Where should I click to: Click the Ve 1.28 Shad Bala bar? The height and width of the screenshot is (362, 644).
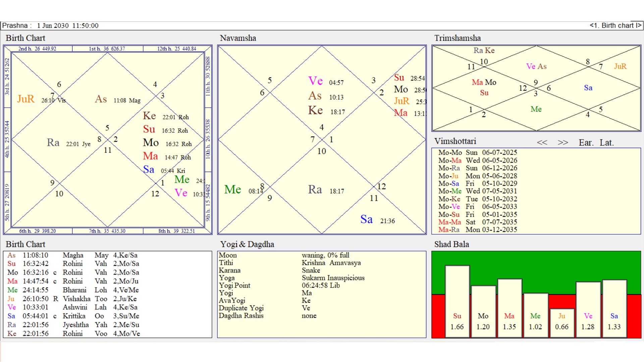pos(588,309)
